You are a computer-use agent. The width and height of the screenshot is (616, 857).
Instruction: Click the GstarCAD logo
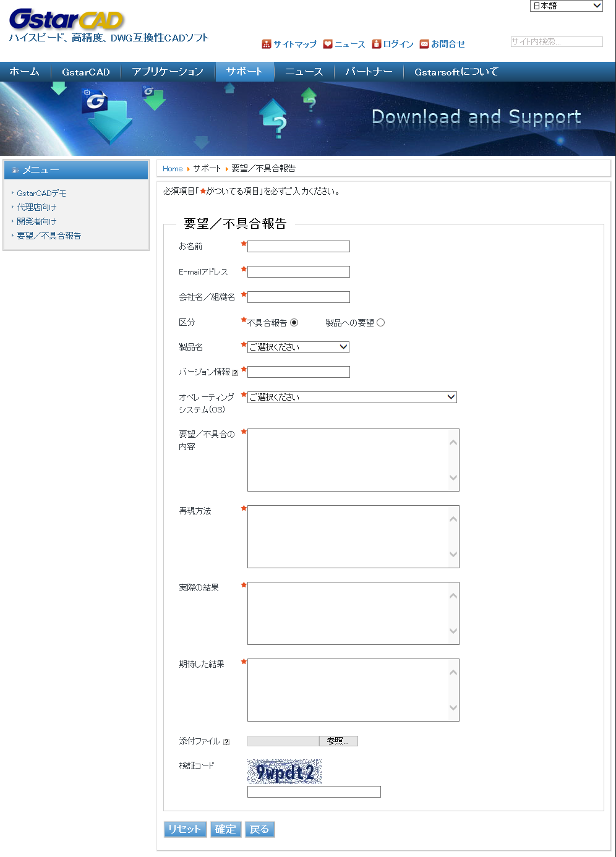(x=67, y=20)
